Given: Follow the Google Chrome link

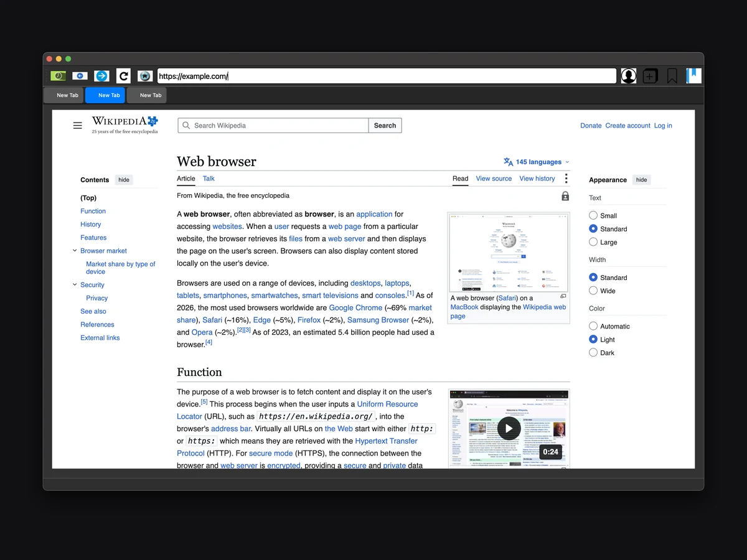Looking at the screenshot, I should point(355,307).
